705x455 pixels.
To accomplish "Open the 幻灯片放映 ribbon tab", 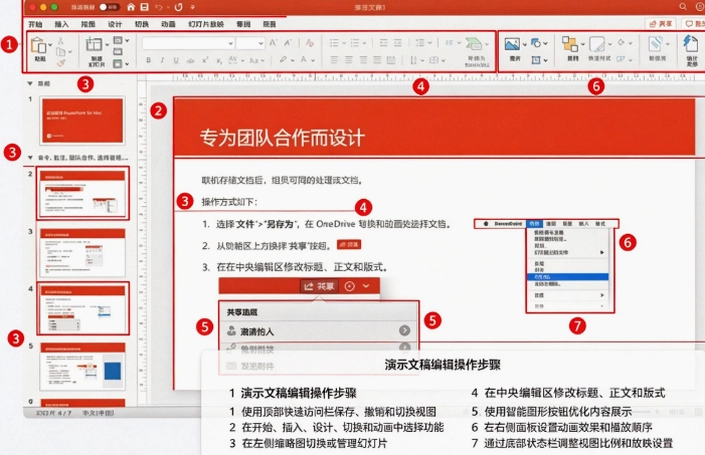I will 206,24.
